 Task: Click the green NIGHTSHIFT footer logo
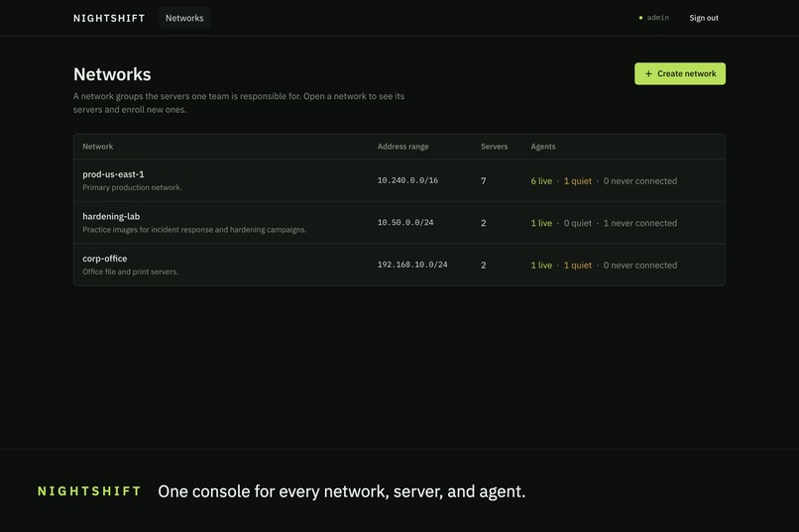(89, 491)
